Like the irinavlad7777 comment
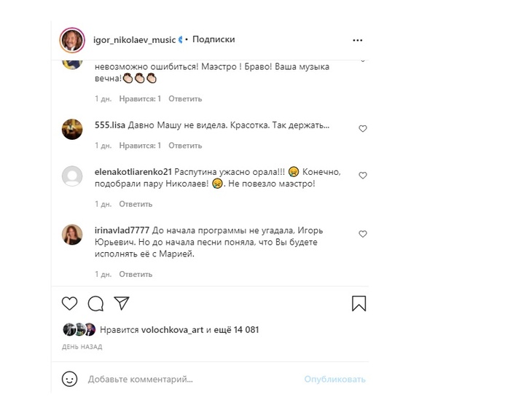Screen dimensions: 532x416 click(x=363, y=234)
